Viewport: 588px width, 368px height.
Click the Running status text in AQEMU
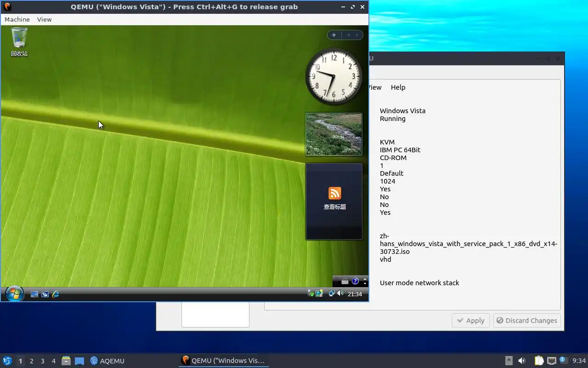pyautogui.click(x=393, y=119)
